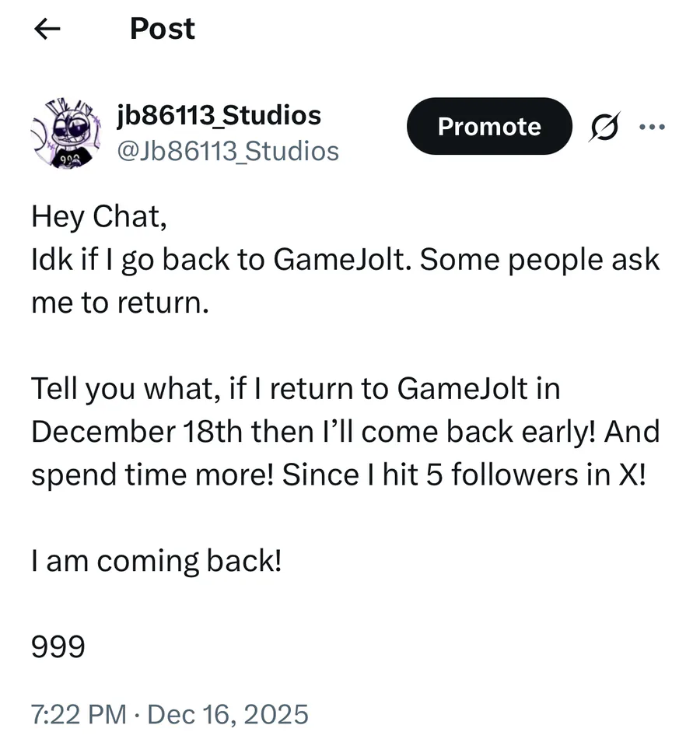700x753 pixels.
Task: Click the "Some people ask" phrase
Action: [x=544, y=259]
